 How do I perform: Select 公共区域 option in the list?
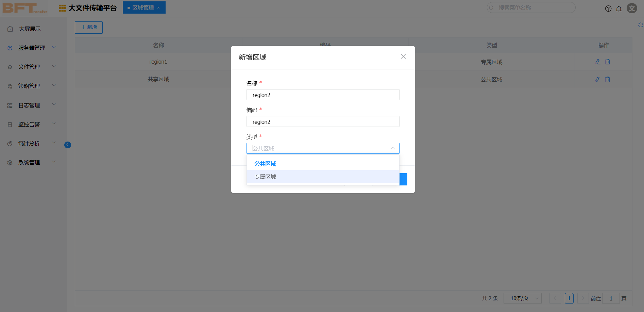pos(265,163)
